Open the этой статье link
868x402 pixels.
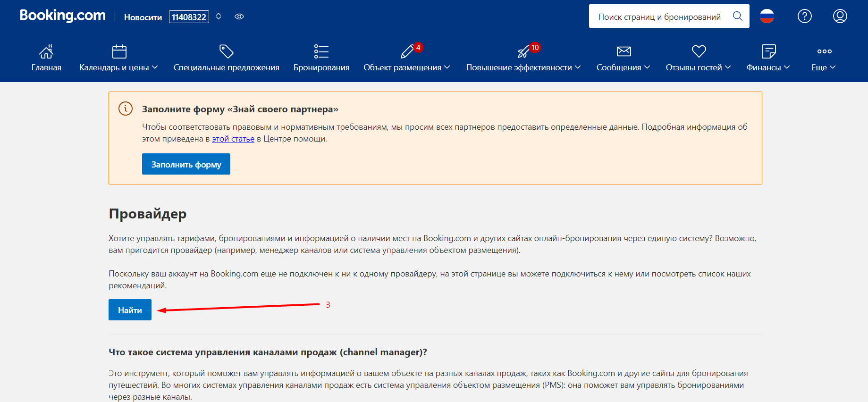(233, 139)
